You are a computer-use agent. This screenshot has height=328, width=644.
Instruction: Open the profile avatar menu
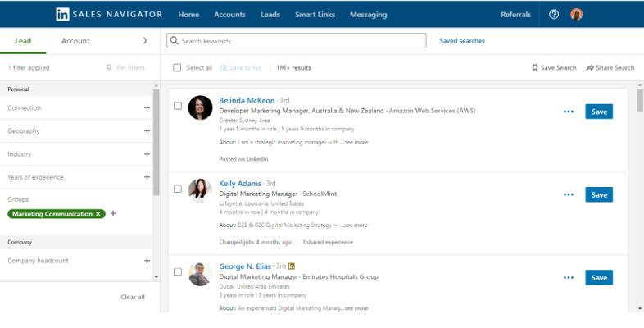577,15
